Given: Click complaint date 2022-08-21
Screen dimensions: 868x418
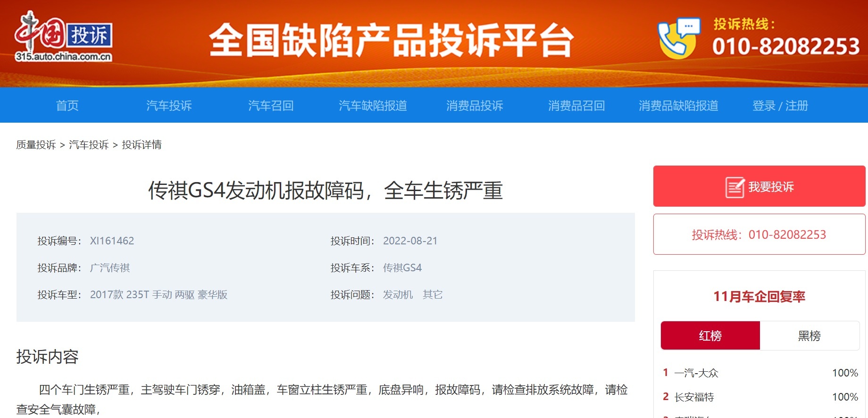Looking at the screenshot, I should click(410, 241).
